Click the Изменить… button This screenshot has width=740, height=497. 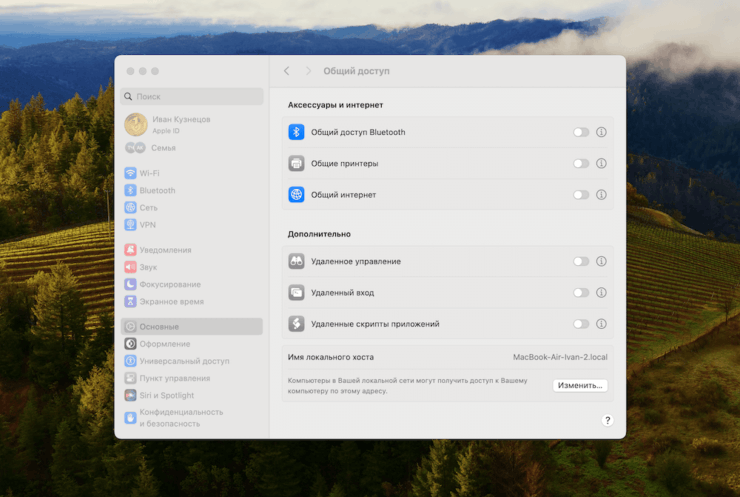click(x=580, y=385)
